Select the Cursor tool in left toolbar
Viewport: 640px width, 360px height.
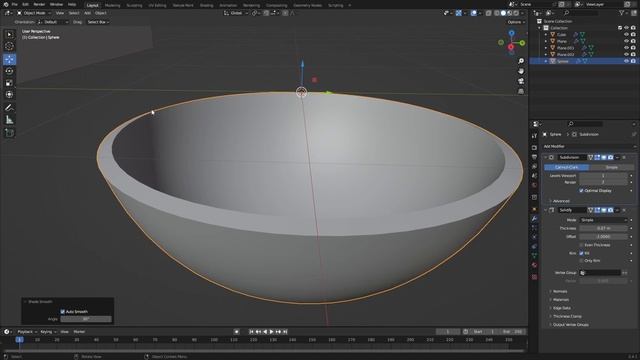pyautogui.click(x=9, y=47)
